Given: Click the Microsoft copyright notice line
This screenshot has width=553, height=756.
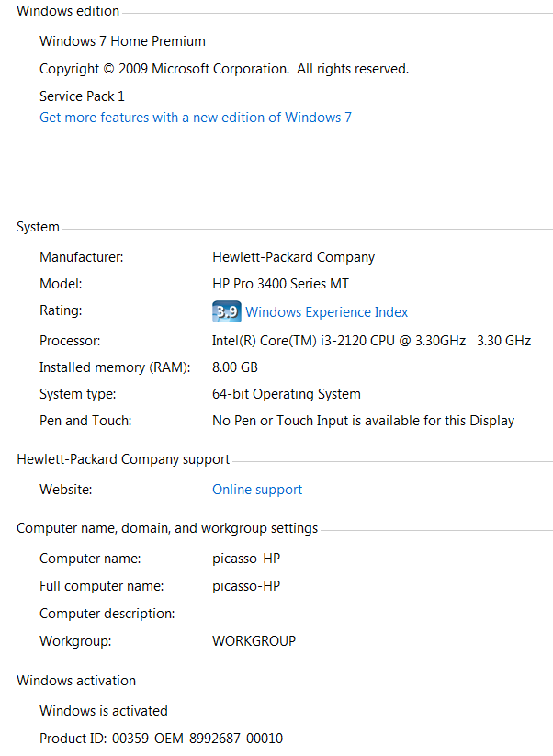Looking at the screenshot, I should tap(224, 69).
